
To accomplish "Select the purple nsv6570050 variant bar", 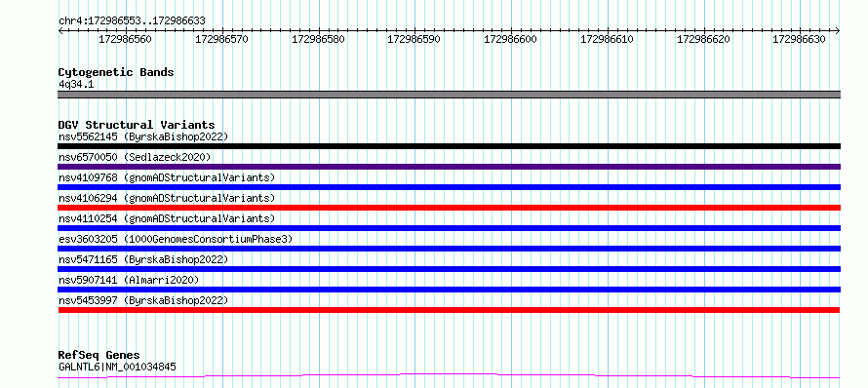I will point(449,167).
